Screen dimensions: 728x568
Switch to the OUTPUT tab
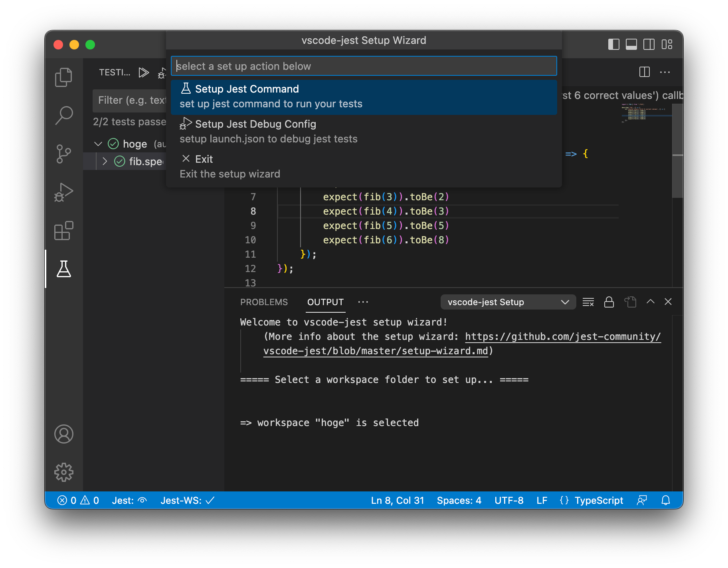[x=325, y=302]
